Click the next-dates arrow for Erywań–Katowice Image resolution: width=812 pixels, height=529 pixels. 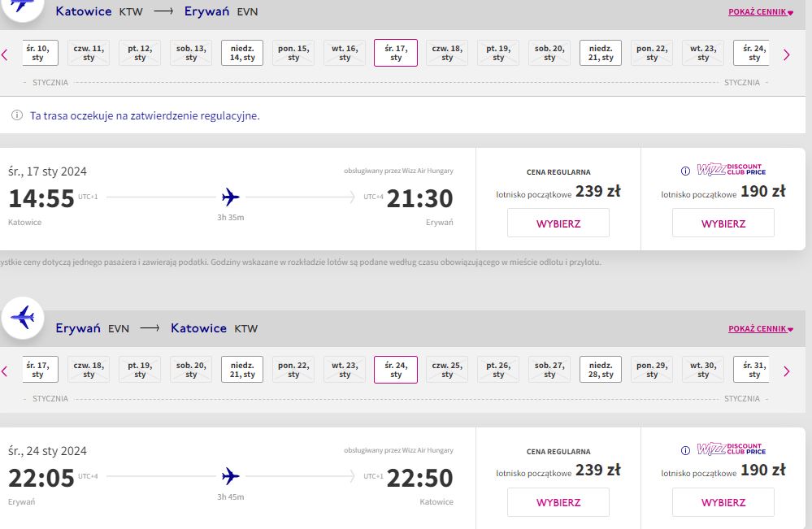786,371
